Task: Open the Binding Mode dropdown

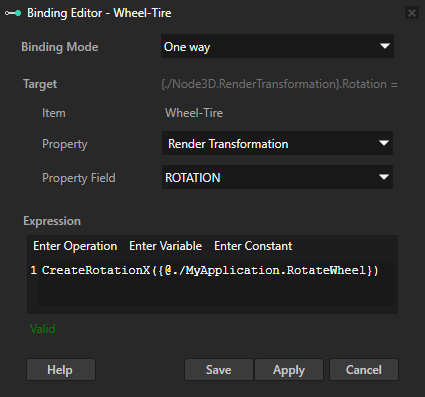Action: 277,46
